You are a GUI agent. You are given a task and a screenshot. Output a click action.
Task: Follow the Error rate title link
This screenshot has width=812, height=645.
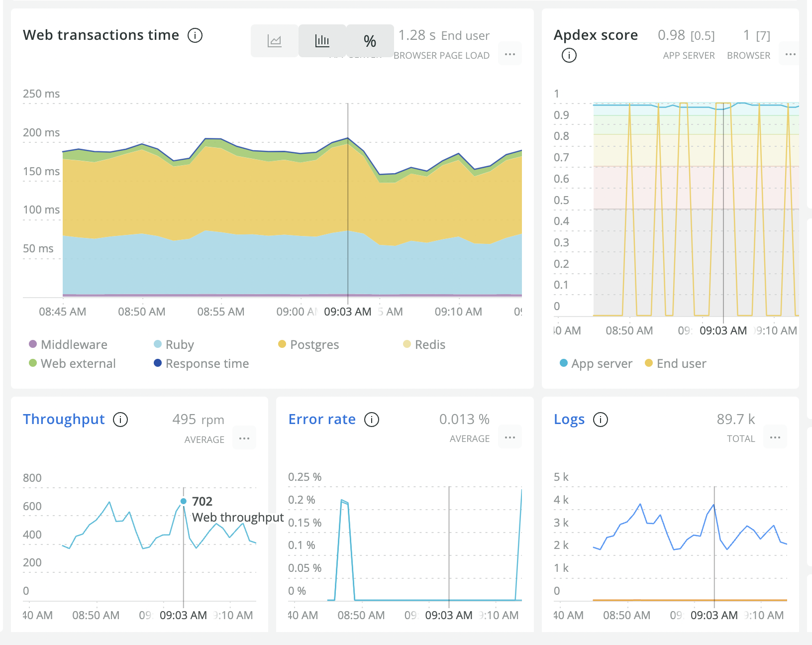point(322,419)
